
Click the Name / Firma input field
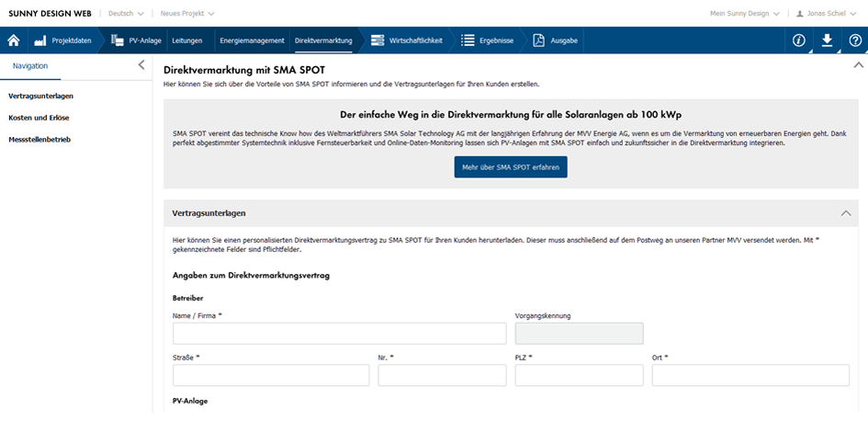click(339, 334)
